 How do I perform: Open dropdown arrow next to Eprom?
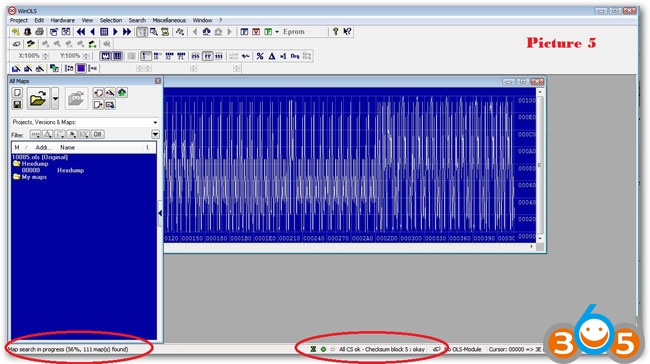277,32
